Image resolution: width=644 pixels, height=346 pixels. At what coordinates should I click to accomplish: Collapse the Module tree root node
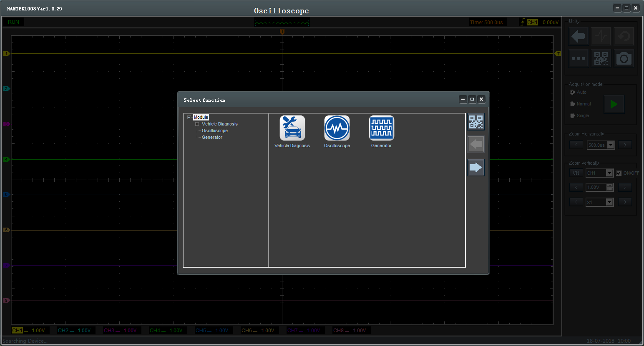coord(189,118)
